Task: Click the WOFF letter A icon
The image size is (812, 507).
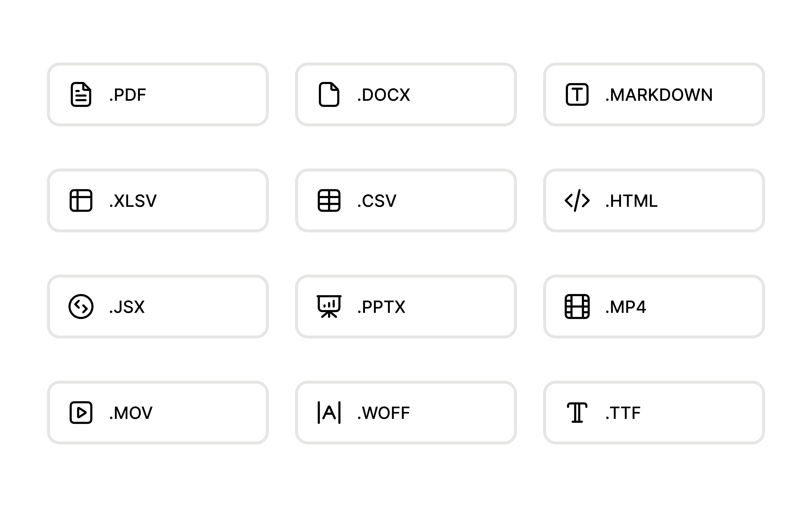Action: pyautogui.click(x=329, y=412)
